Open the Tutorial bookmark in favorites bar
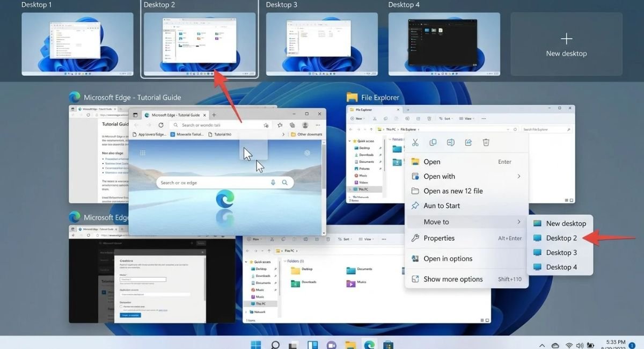 220,134
